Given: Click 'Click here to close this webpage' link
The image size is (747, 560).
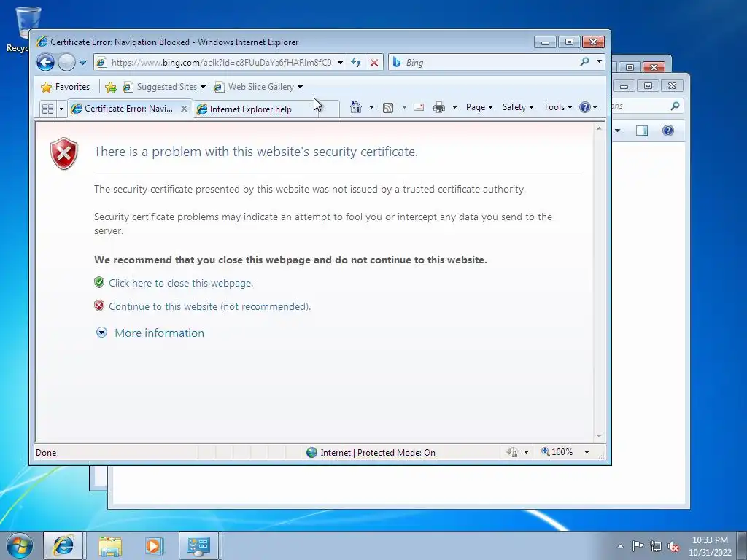Looking at the screenshot, I should 181,283.
